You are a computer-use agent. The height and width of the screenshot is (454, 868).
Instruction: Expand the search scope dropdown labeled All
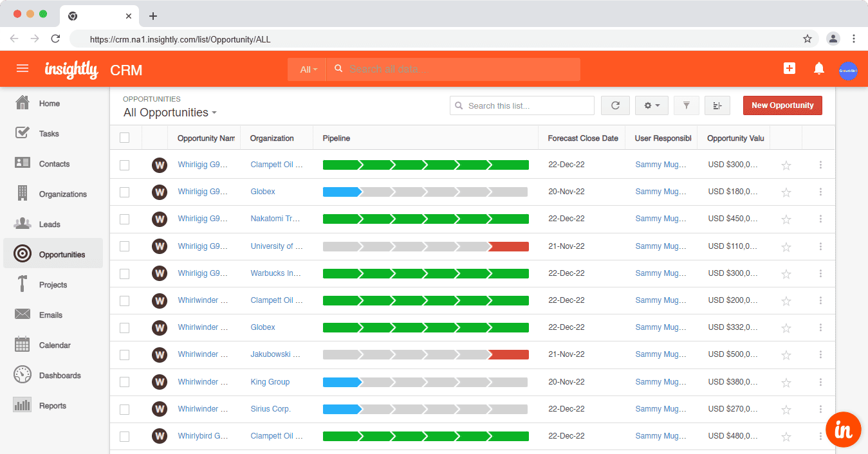[306, 69]
